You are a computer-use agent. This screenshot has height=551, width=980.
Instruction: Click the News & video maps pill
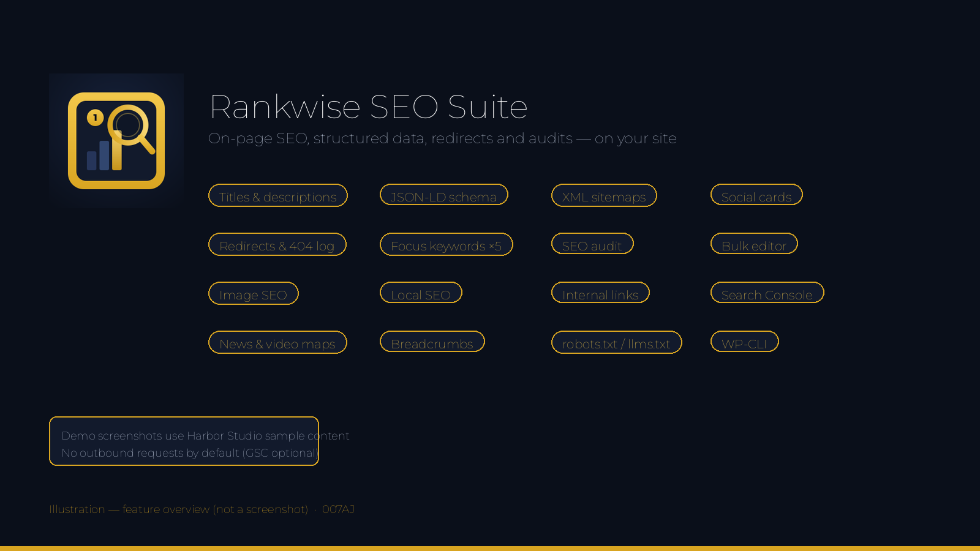point(277,342)
